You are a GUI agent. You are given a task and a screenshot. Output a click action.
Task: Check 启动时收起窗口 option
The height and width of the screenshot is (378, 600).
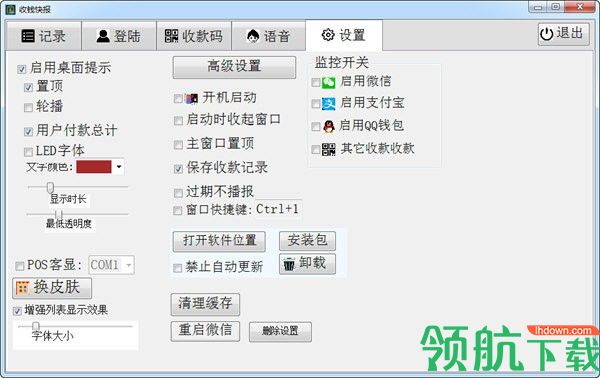pos(178,121)
